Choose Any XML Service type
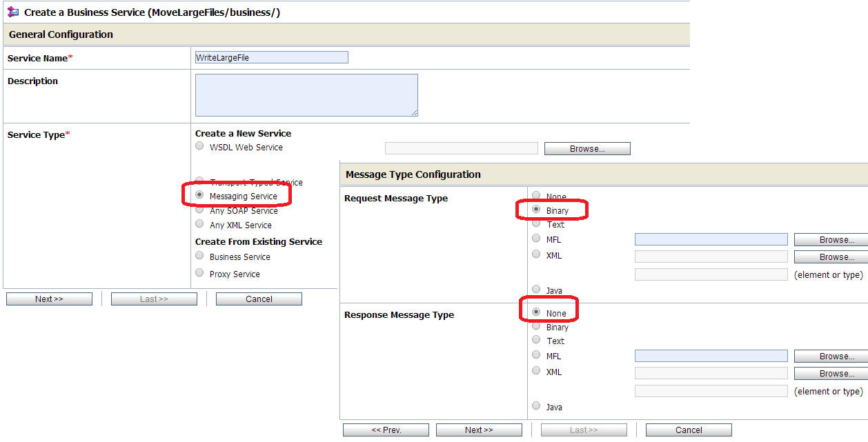The height and width of the screenshot is (442, 868). (199, 224)
